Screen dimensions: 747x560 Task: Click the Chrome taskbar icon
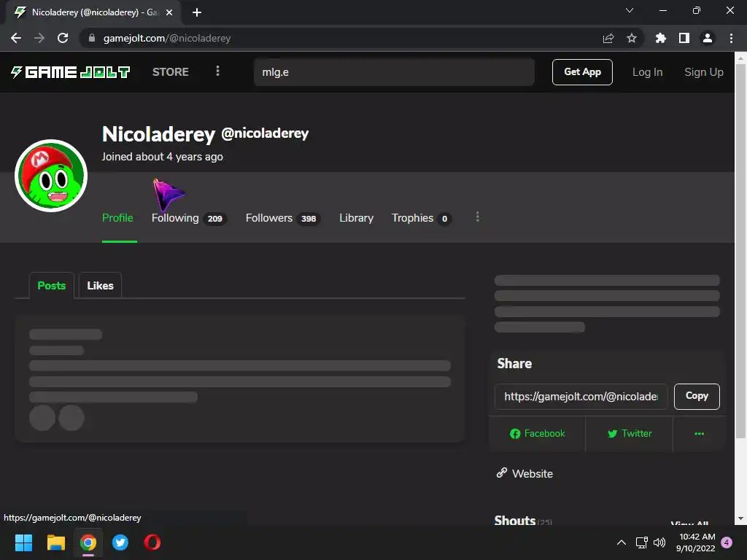click(x=88, y=542)
